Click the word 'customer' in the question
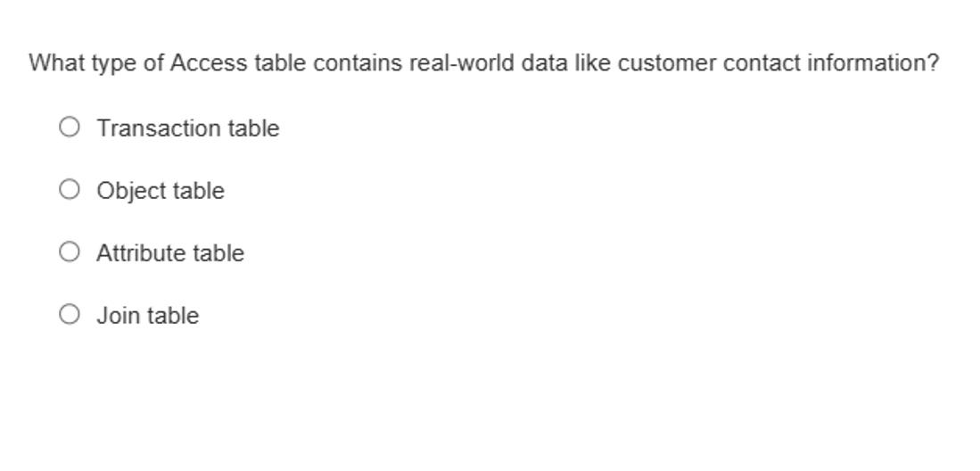This screenshot has height=471, width=980. pos(667,63)
